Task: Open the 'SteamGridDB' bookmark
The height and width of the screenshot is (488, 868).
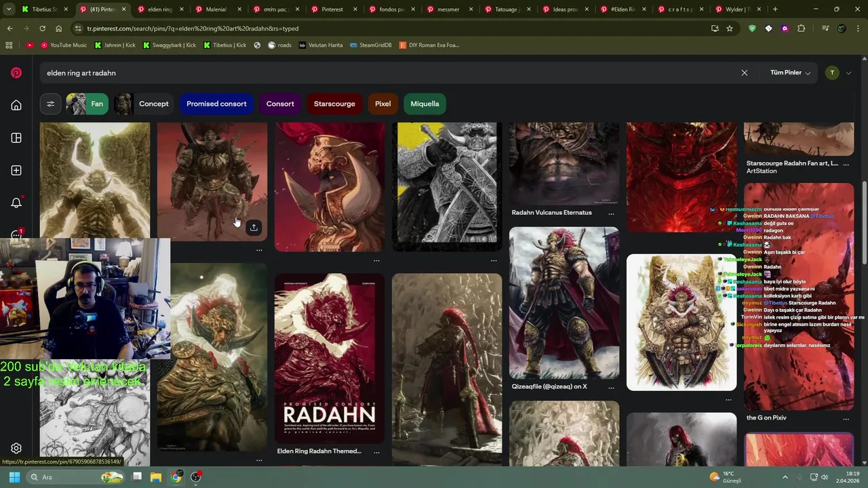Action: (x=371, y=45)
